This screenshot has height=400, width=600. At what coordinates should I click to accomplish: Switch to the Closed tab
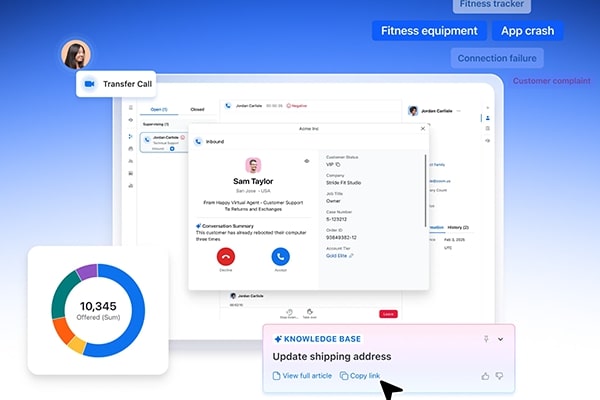[x=197, y=109]
